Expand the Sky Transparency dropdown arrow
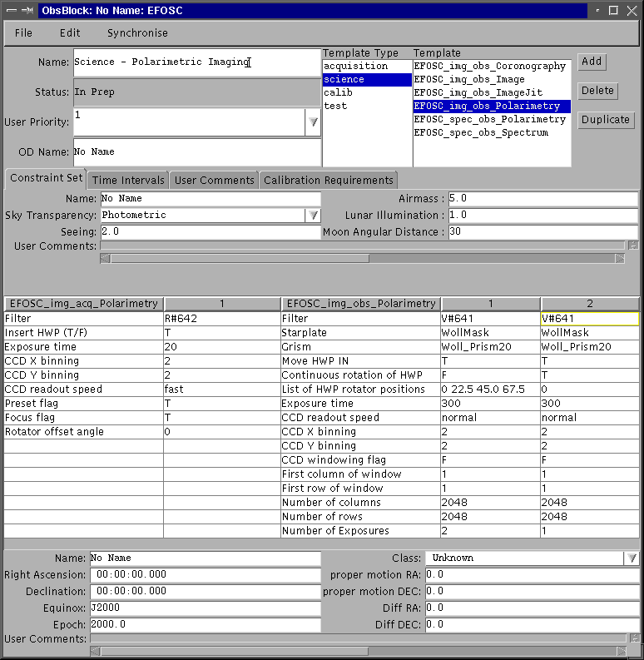Screen dimensions: 644x660 point(313,215)
